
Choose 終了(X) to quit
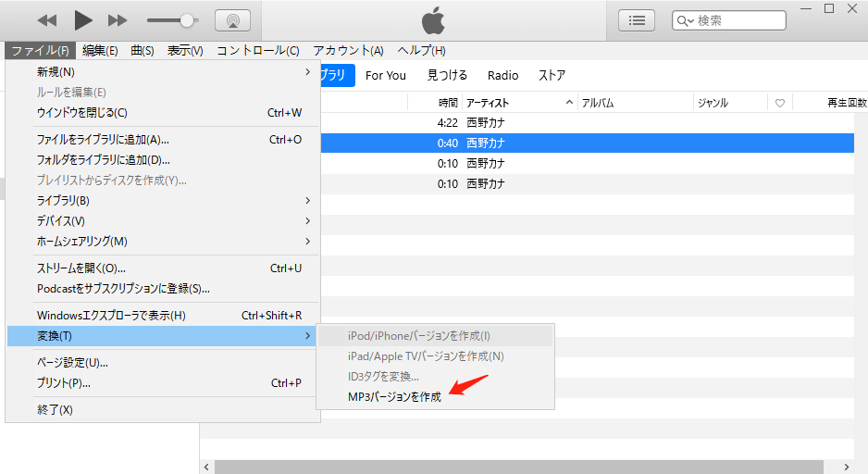coord(163,410)
